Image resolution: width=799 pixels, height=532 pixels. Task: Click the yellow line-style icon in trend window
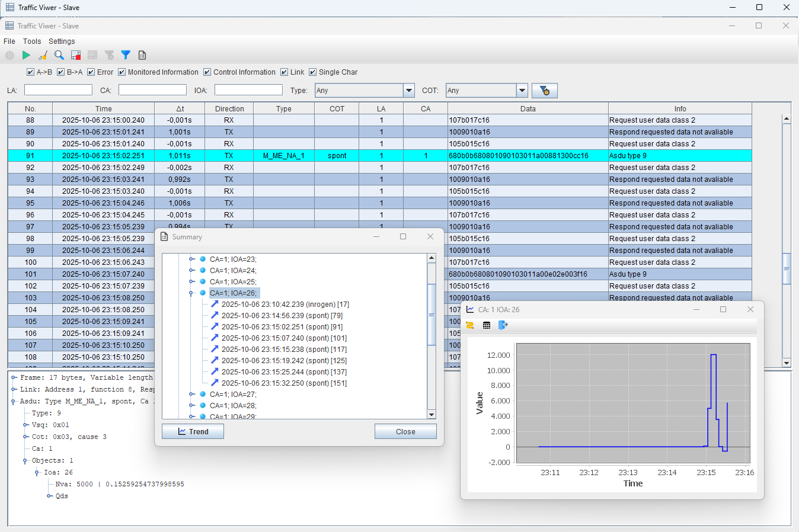pos(470,325)
